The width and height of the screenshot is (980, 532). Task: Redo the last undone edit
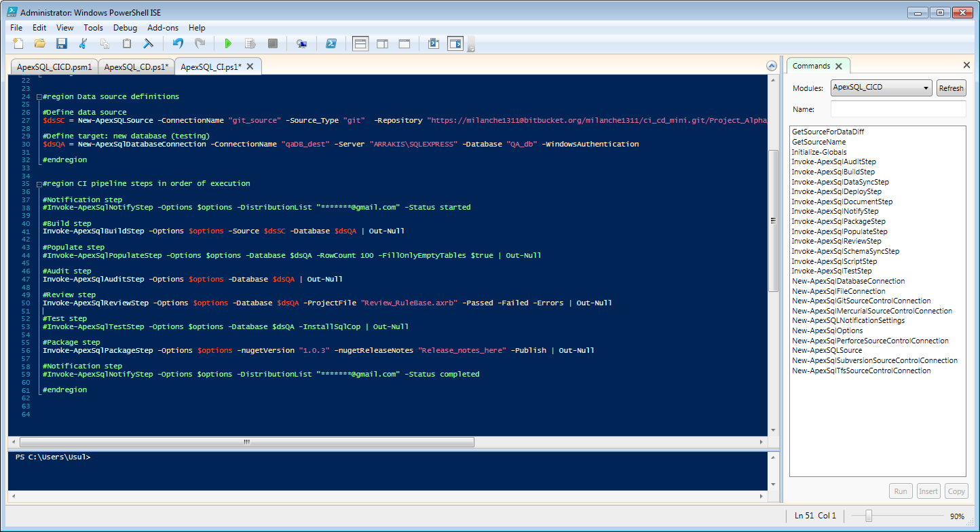[x=200, y=43]
